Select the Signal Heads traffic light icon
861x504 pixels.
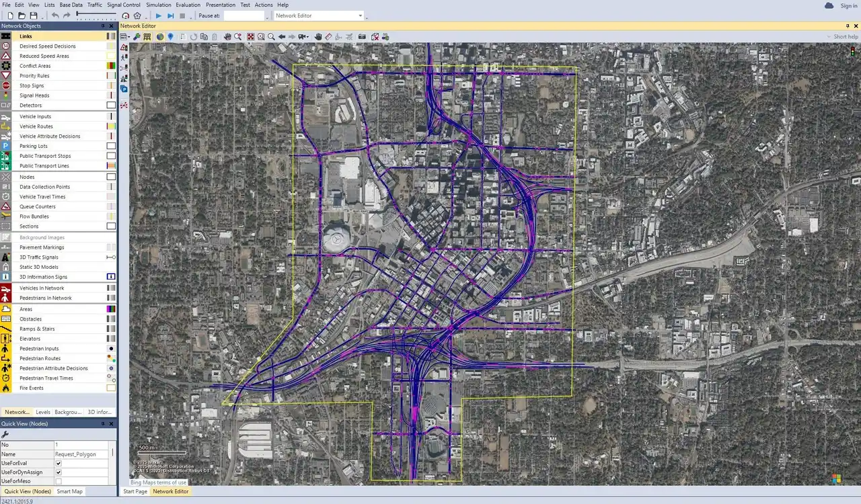tap(6, 95)
